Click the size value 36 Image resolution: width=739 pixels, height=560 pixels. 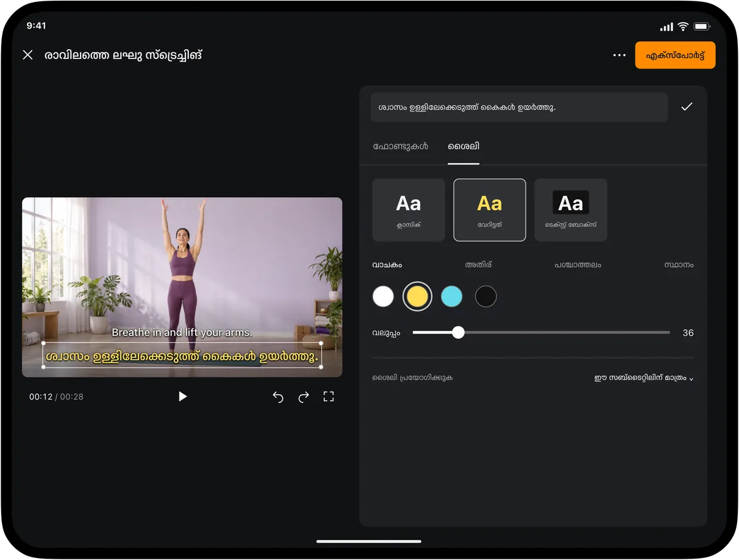(688, 333)
